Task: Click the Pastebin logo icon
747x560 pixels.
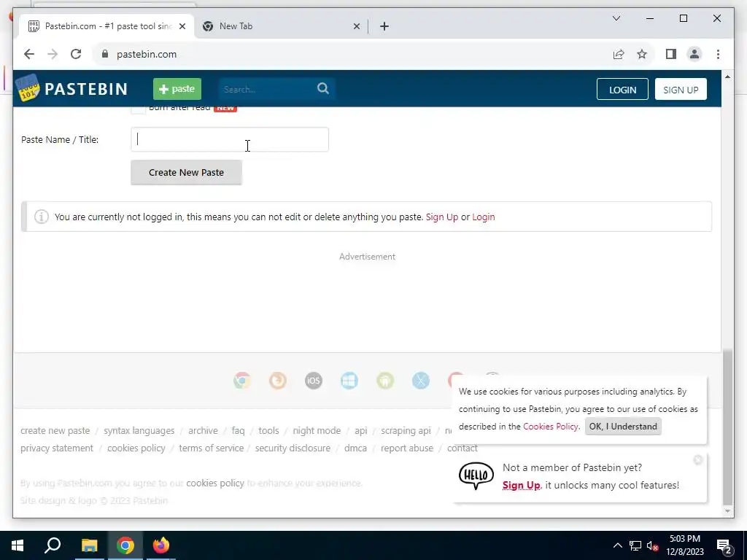Action: [x=28, y=88]
